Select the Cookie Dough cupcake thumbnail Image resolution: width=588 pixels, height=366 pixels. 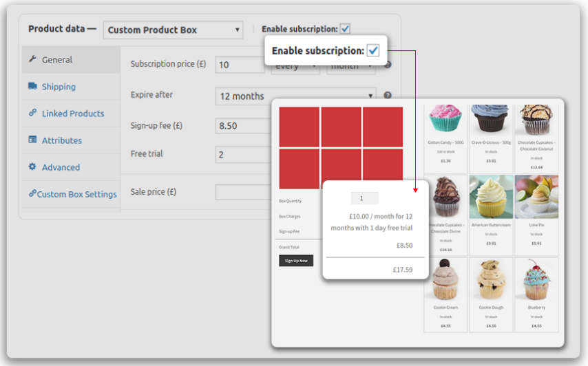click(x=491, y=279)
